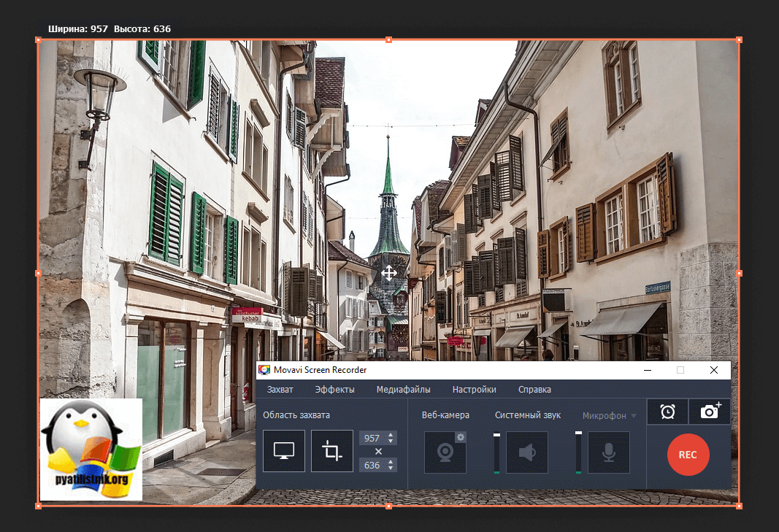779x532 pixels.
Task: Toggle the webcam capture on
Action: 445,453
